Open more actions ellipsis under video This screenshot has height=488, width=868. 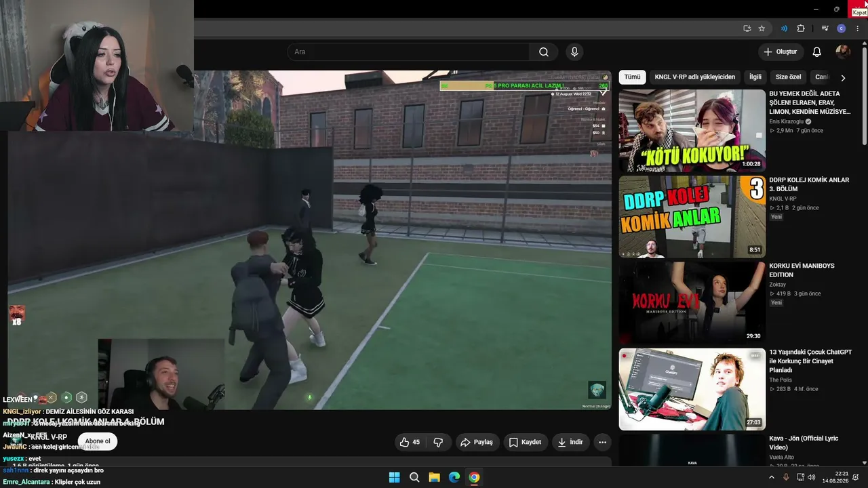point(602,442)
